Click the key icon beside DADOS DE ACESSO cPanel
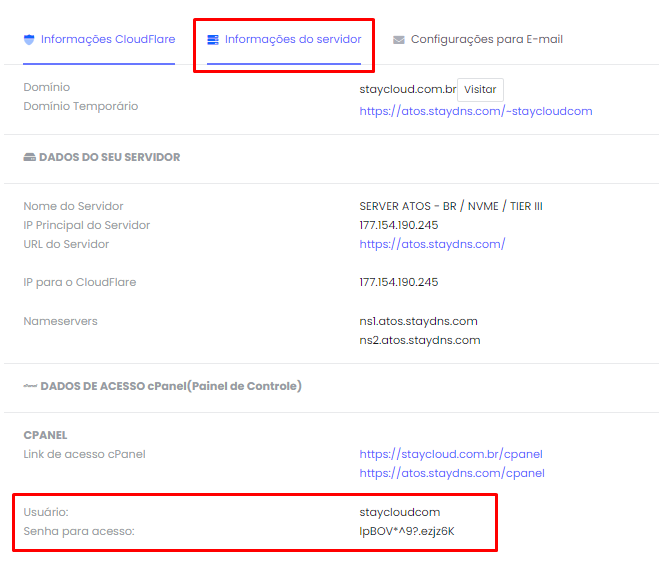 click(x=30, y=386)
